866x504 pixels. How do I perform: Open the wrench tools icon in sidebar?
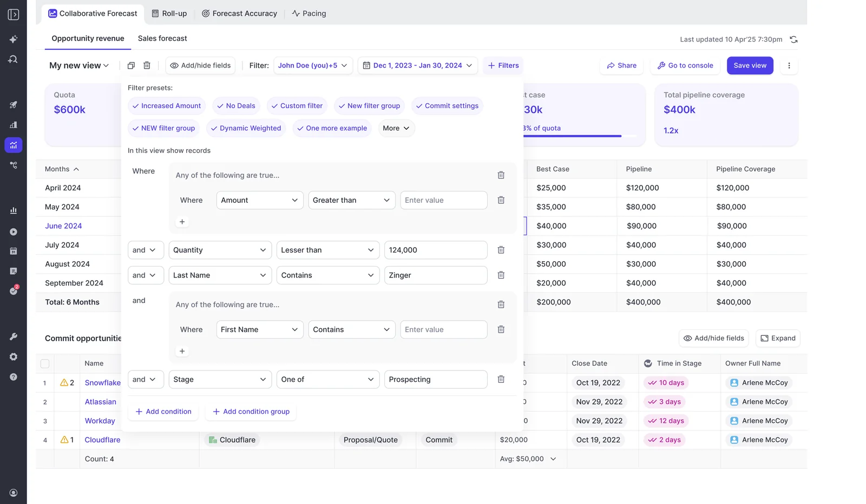(14, 336)
